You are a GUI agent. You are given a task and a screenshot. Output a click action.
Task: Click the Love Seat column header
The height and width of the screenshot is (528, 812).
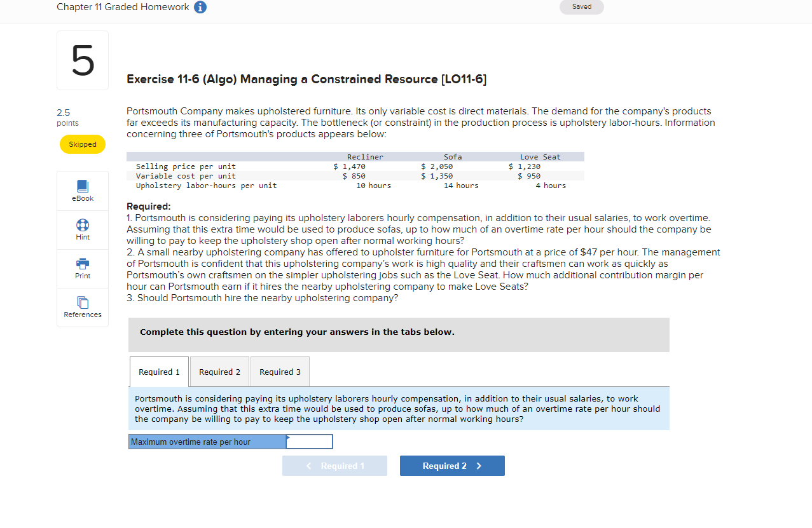point(540,157)
